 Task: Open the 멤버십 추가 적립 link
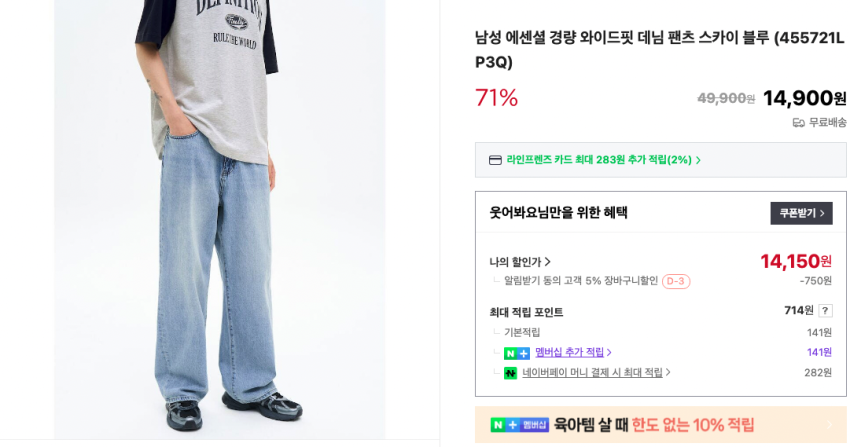point(573,352)
